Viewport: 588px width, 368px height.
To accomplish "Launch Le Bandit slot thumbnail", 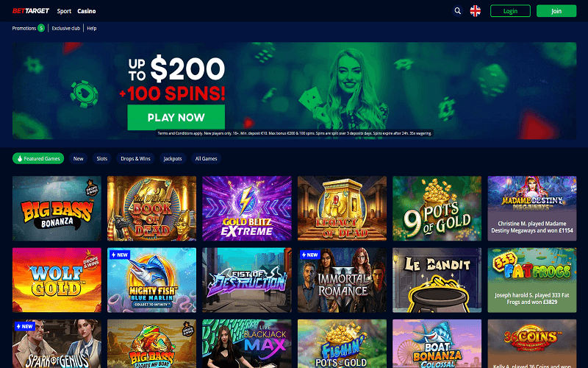I will [437, 280].
